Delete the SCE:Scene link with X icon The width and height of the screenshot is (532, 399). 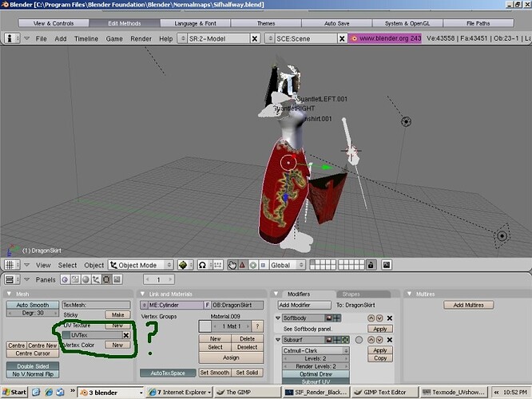click(x=342, y=38)
